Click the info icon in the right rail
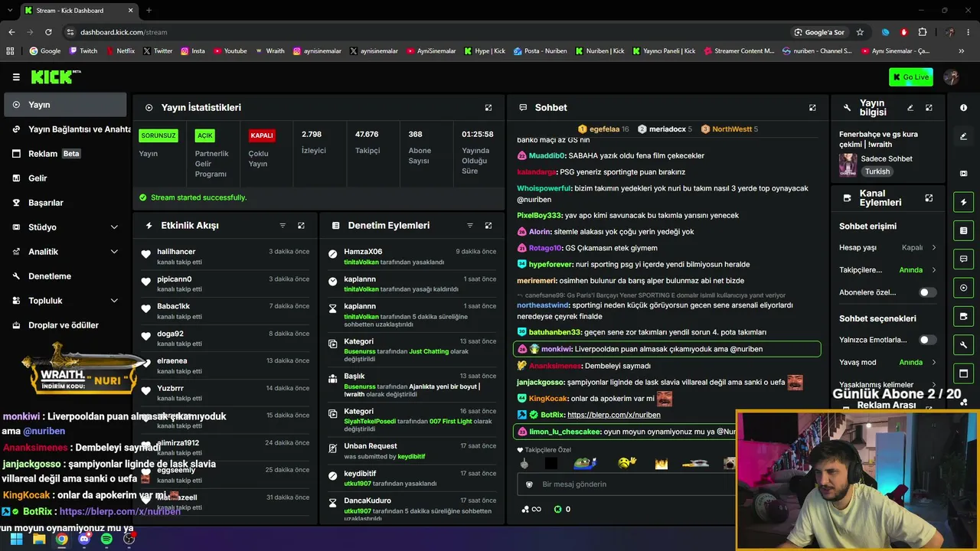The width and height of the screenshot is (980, 551). pyautogui.click(x=964, y=108)
